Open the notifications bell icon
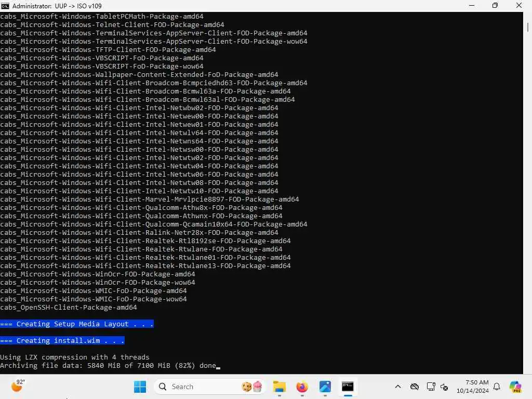 click(x=497, y=387)
